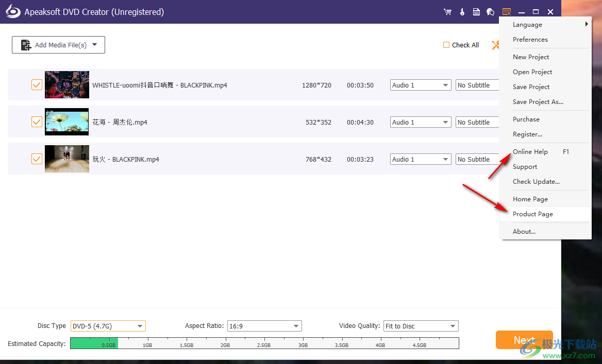Screen dimensions: 602x364
Task: Uncheck the WHISTLE-uoomi video checkbox
Action: 37,85
